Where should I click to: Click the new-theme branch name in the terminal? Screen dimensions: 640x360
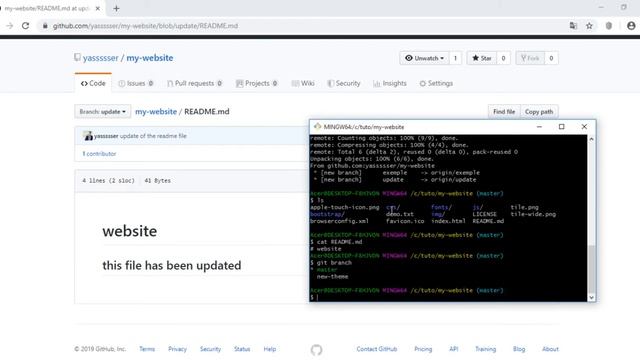[x=333, y=277]
